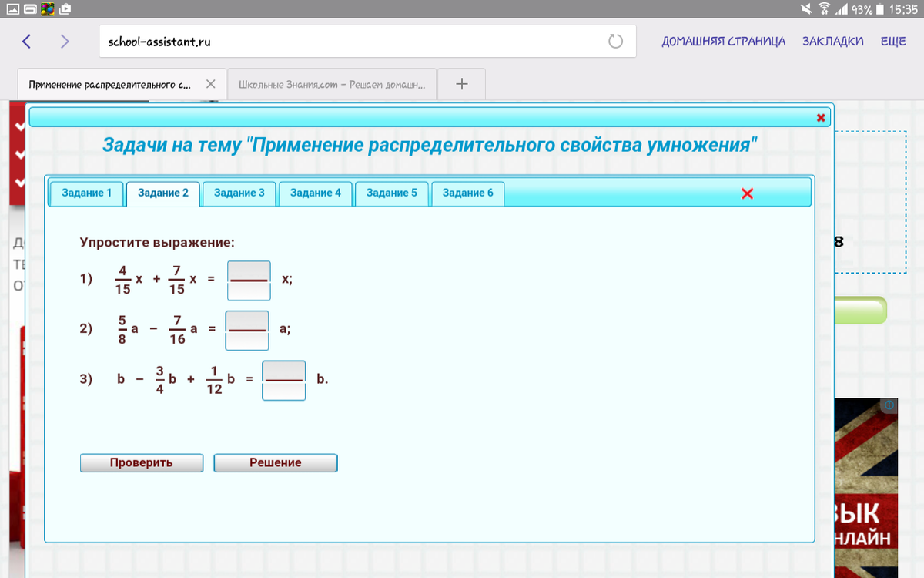
Task: Select the Задание 3 tab
Action: [x=239, y=193]
